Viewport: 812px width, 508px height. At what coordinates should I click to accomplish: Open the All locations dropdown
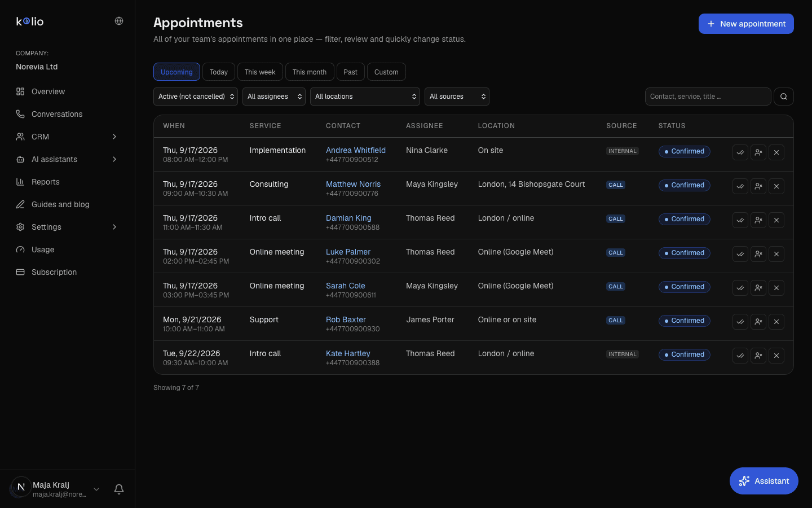(365, 97)
